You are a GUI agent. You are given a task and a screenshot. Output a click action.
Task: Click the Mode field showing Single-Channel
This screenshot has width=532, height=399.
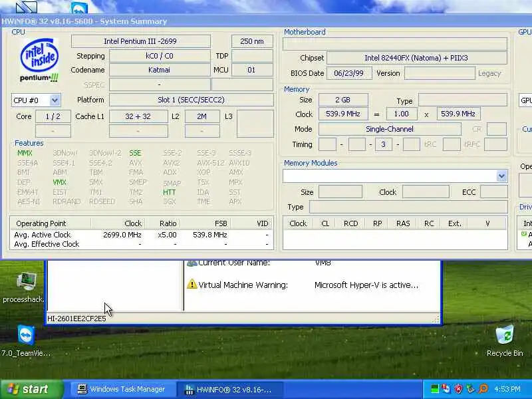tap(390, 129)
